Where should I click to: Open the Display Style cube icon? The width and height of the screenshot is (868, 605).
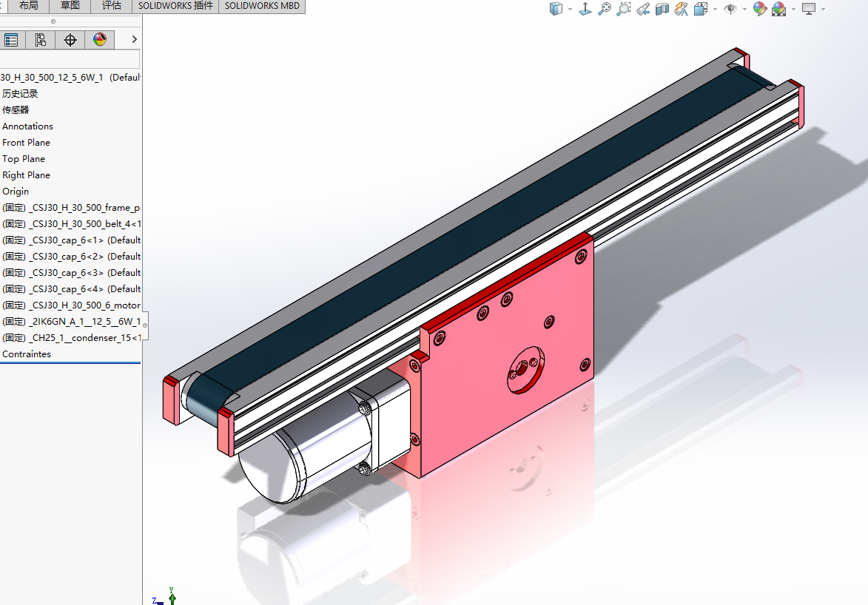point(556,9)
